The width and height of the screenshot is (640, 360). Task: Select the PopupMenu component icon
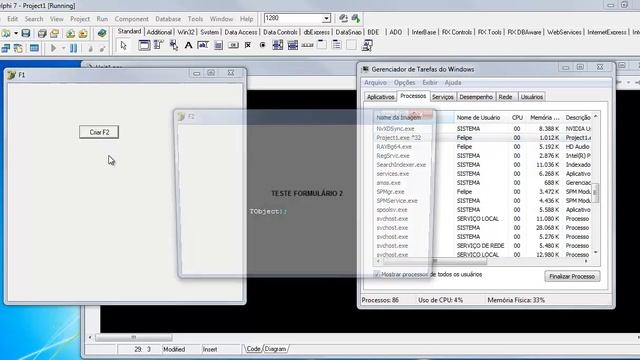click(173, 45)
